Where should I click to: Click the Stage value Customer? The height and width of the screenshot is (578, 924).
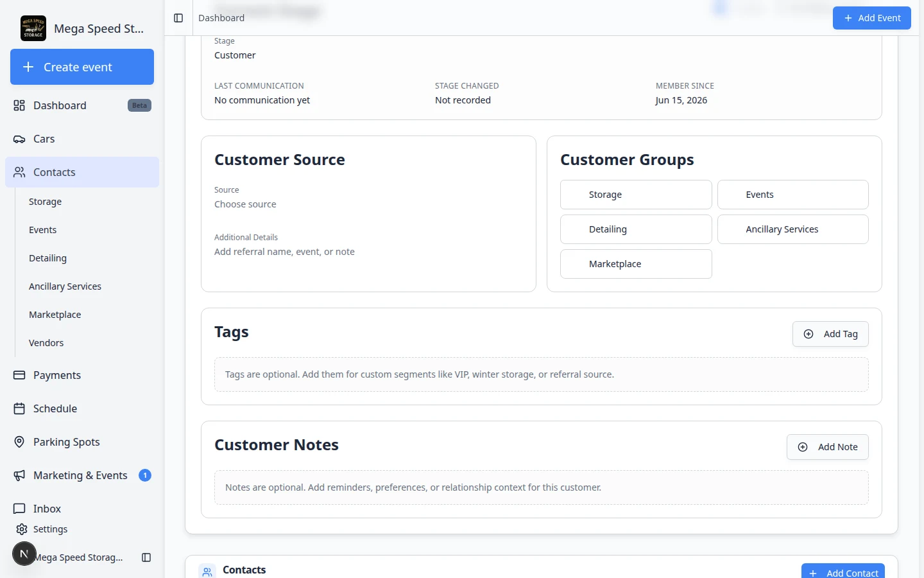235,55
